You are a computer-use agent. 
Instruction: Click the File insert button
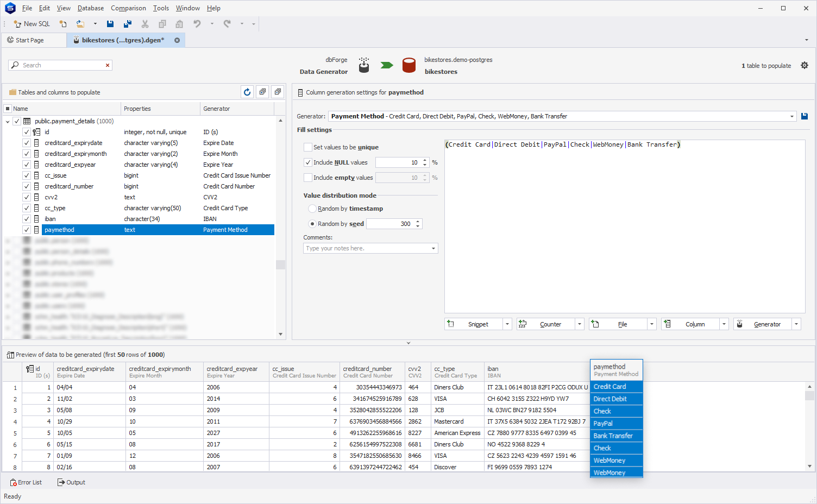618,324
